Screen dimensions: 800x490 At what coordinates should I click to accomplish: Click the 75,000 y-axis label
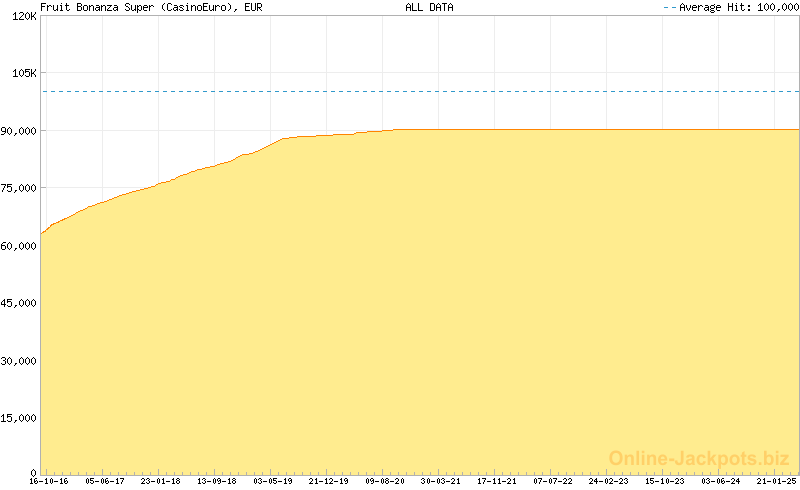click(x=18, y=188)
